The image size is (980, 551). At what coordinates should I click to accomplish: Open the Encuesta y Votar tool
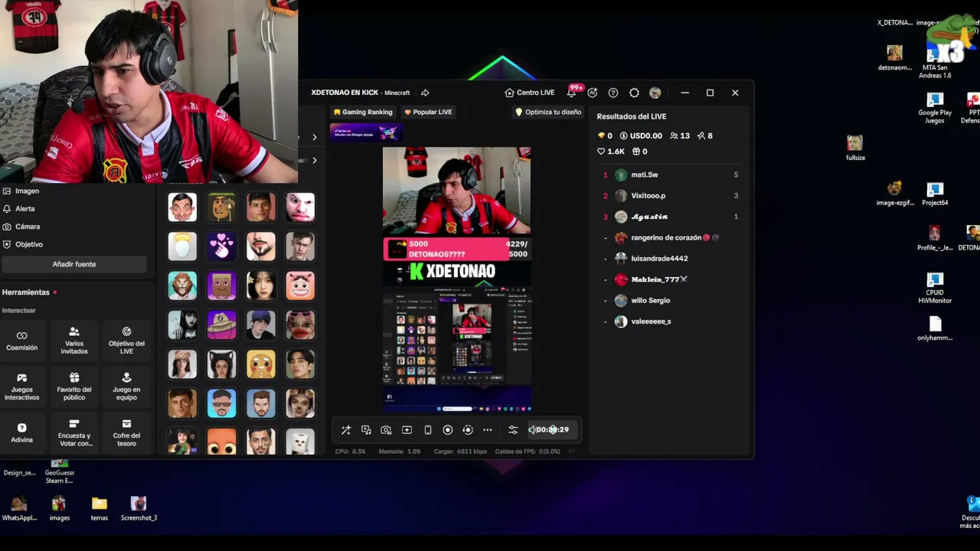pos(74,433)
